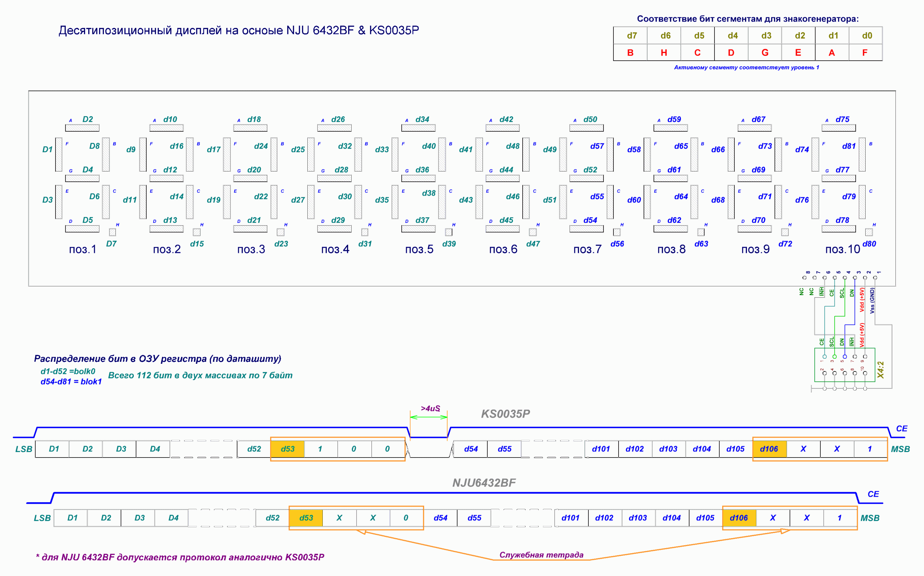Screen dimensions: 924x576
Task: Click the red H cell in segment table
Action: (664, 53)
